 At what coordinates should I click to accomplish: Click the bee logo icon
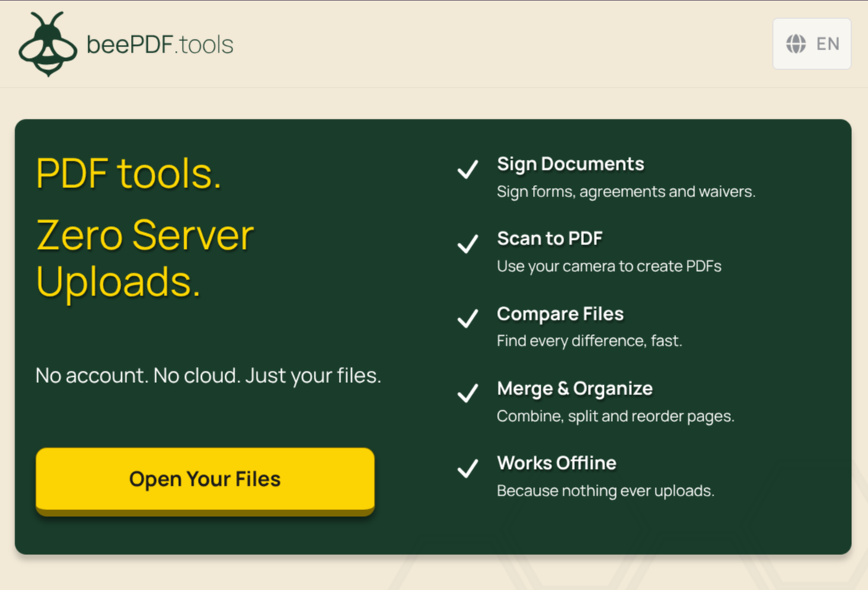(48, 43)
